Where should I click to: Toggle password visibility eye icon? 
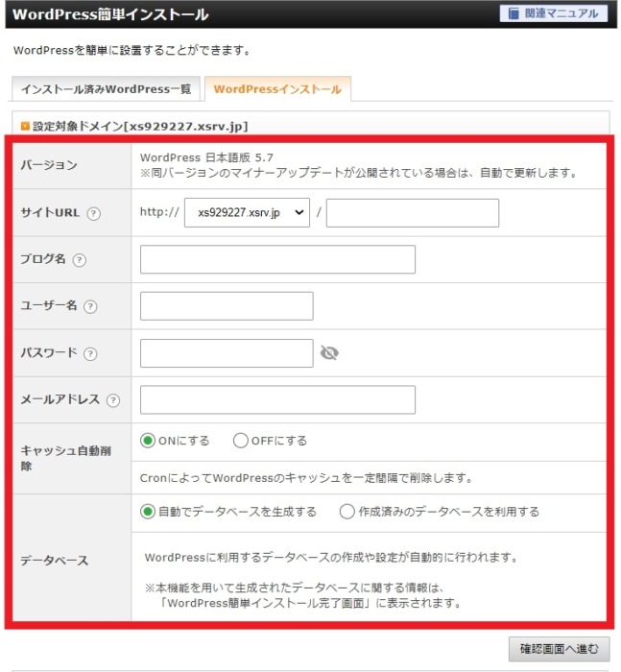click(x=329, y=353)
